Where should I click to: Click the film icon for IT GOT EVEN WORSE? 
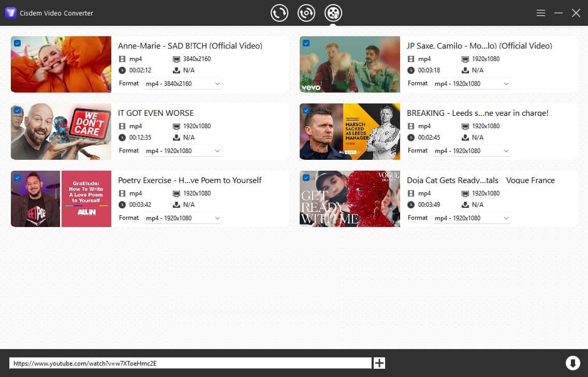(x=122, y=126)
